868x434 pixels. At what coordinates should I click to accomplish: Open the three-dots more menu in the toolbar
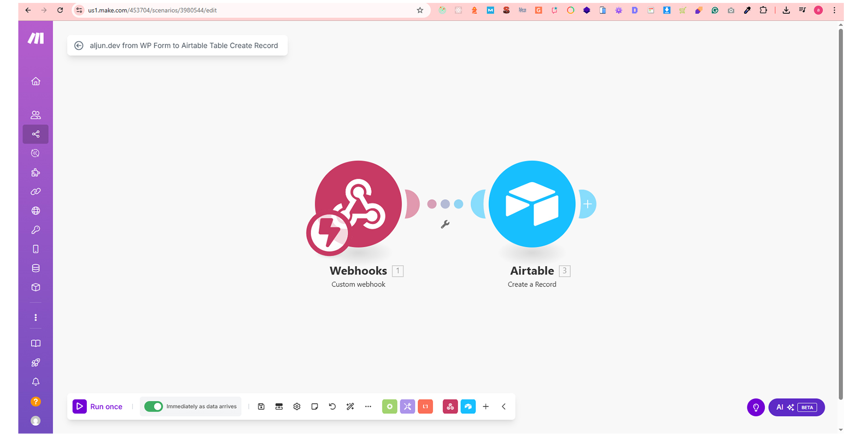(x=368, y=407)
